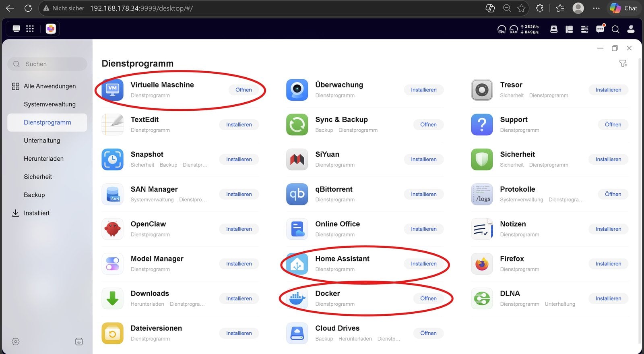Click the Virtuelle Maschine app icon

click(112, 90)
